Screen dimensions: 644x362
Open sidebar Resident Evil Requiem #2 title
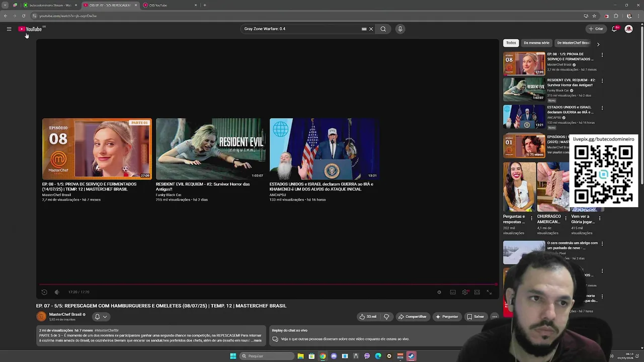coord(571,82)
